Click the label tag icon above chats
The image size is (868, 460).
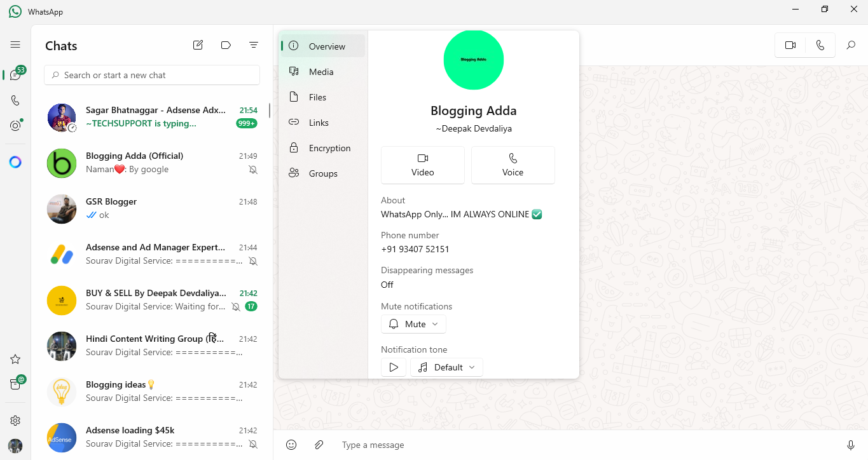[x=226, y=45]
